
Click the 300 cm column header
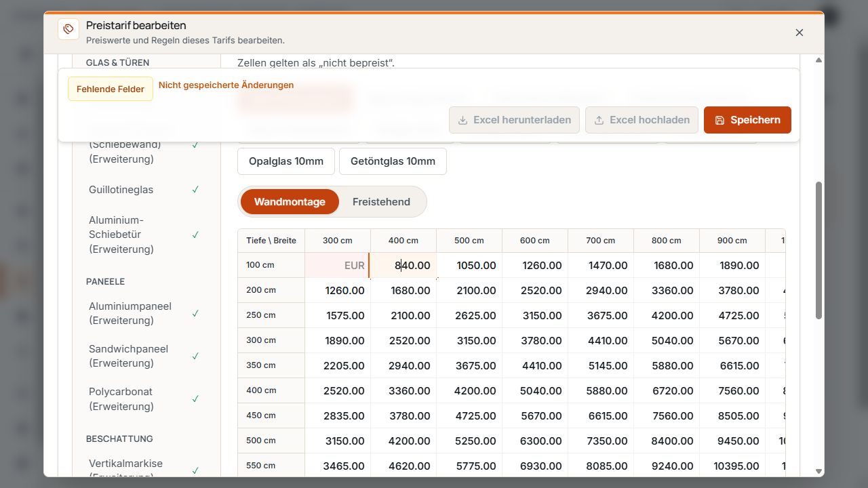pyautogui.click(x=338, y=241)
